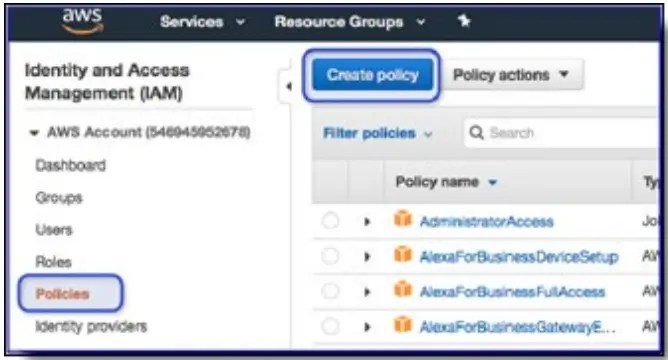
Task: Click the Create policy button
Action: [x=372, y=75]
